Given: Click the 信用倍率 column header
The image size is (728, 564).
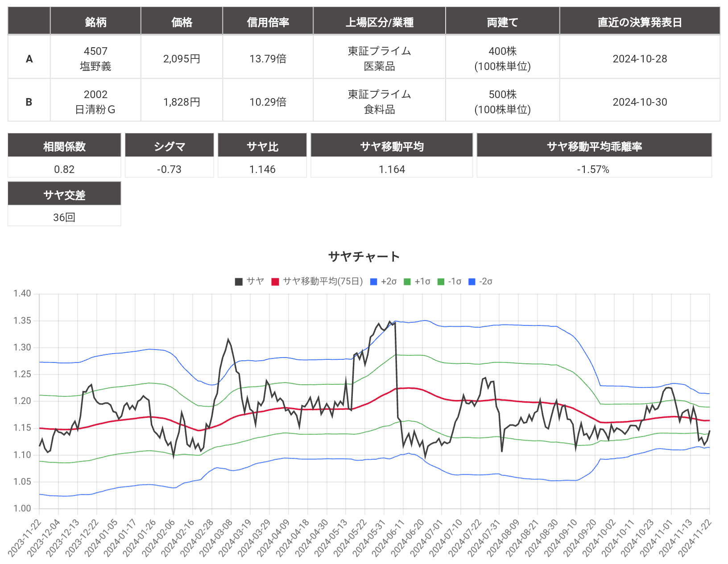Looking at the screenshot, I should pyautogui.click(x=268, y=21).
